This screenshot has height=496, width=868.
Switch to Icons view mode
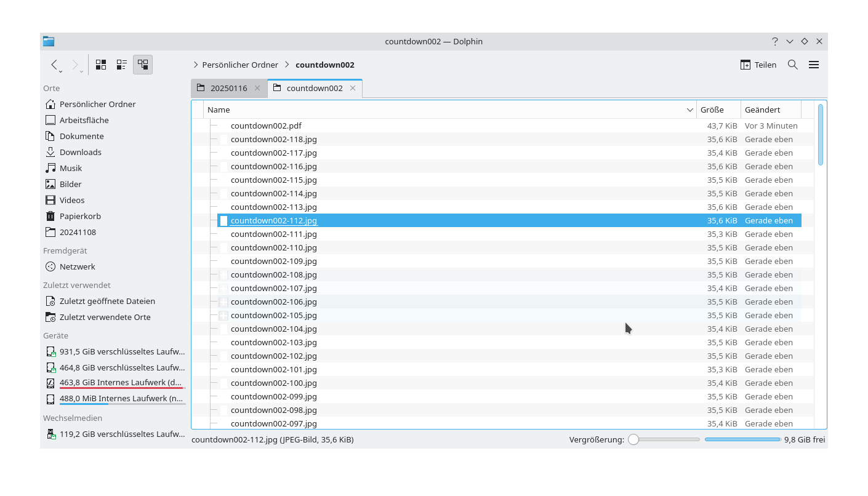click(x=101, y=65)
